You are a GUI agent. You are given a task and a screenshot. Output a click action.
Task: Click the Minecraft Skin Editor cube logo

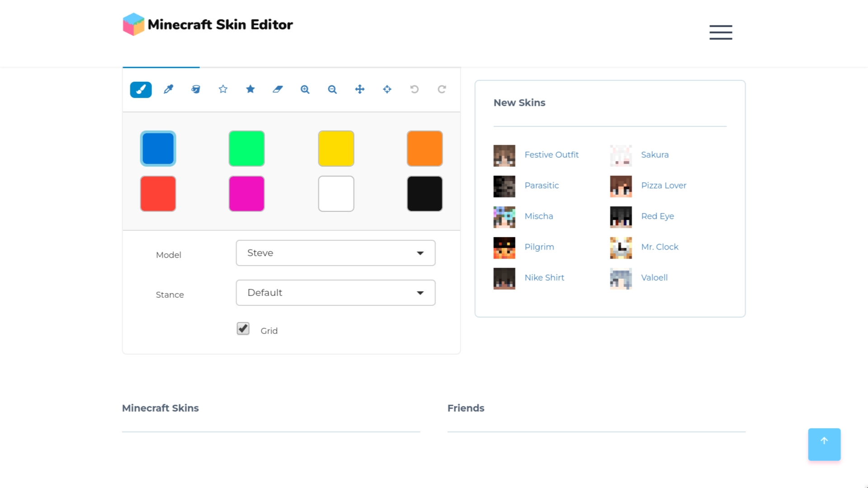[133, 24]
